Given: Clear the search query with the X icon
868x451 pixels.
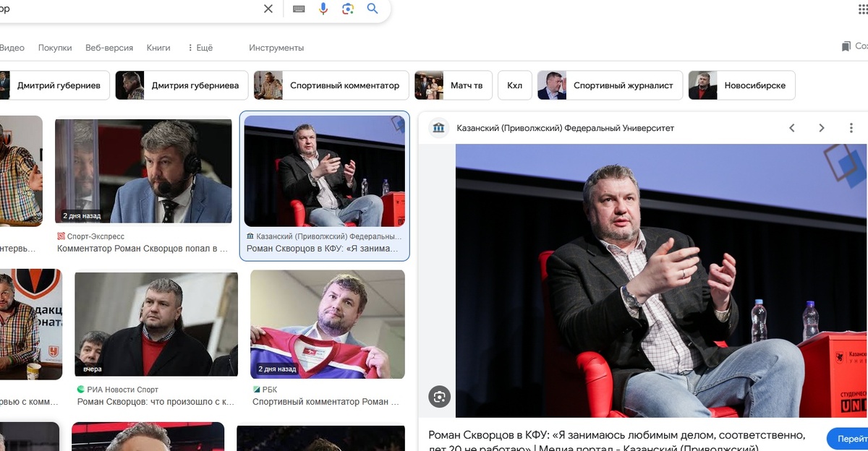Looking at the screenshot, I should [x=268, y=9].
